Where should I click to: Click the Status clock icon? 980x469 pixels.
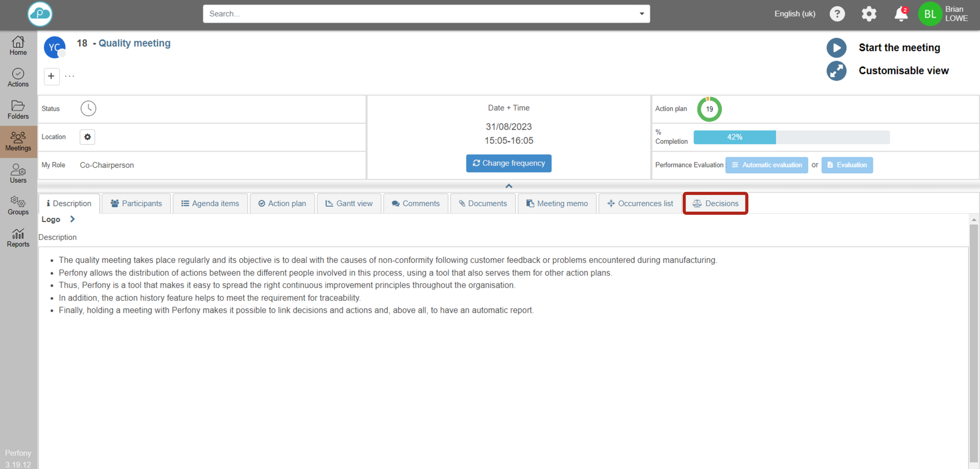88,109
